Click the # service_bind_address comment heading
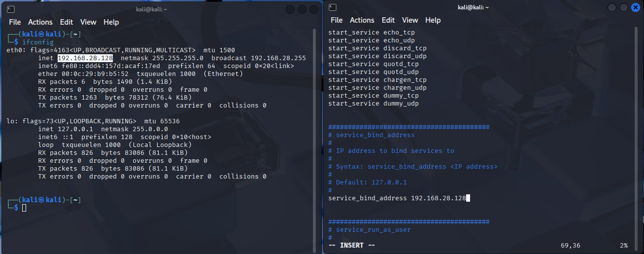 [372, 135]
